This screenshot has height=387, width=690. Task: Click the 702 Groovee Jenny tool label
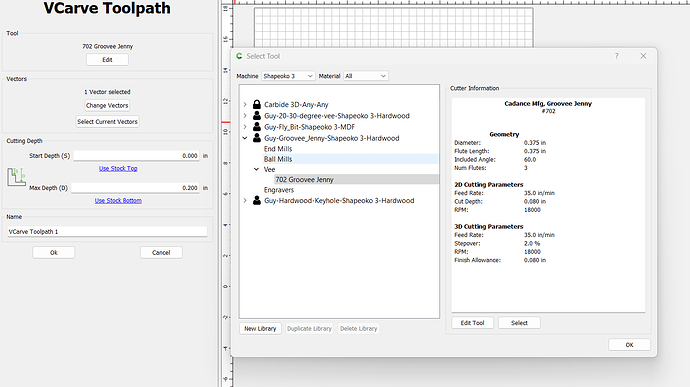107,46
